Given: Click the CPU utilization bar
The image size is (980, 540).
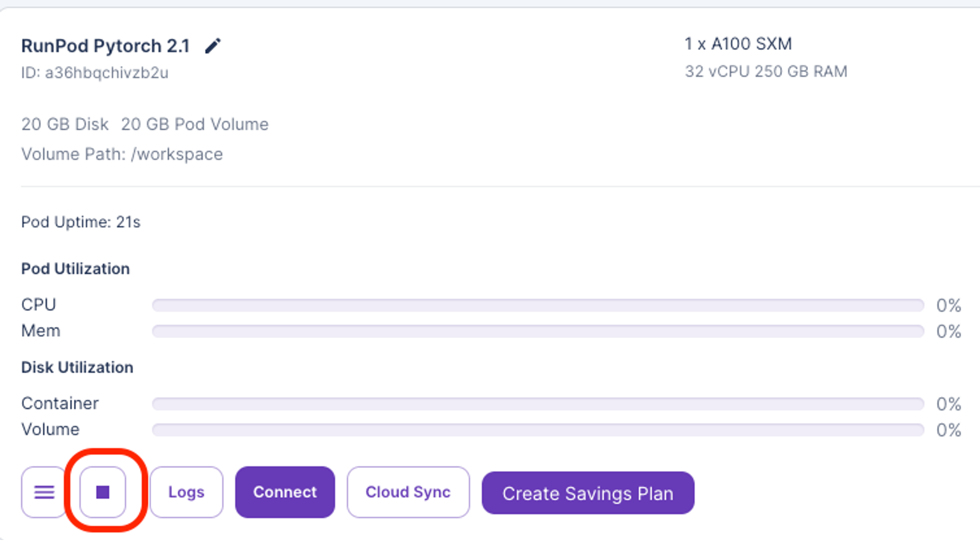Looking at the screenshot, I should pos(538,305).
